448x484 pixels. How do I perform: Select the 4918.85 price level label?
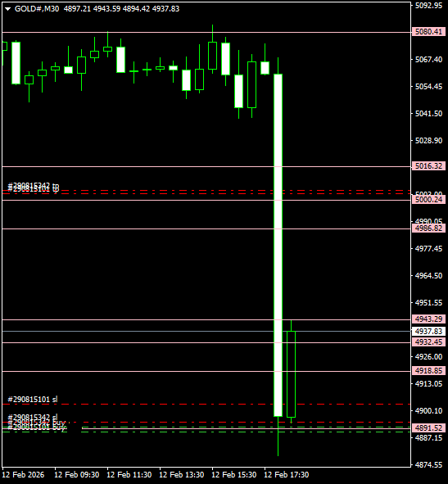coord(428,370)
